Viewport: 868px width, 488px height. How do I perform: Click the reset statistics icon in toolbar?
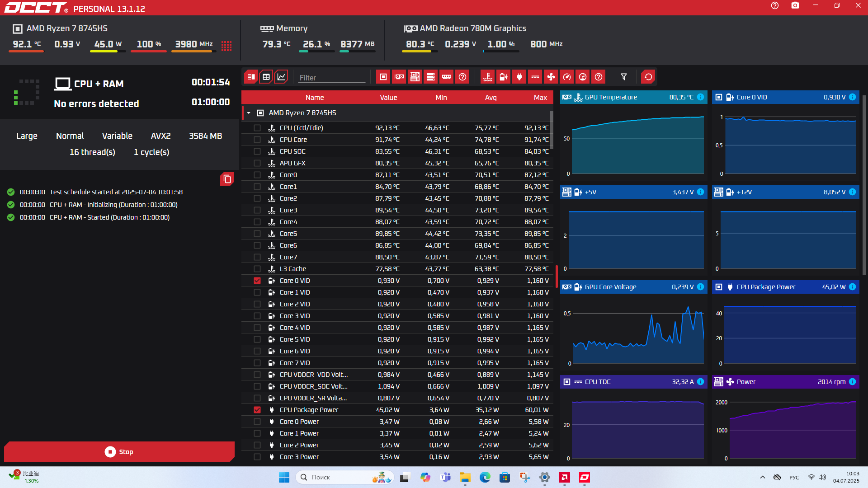click(648, 77)
